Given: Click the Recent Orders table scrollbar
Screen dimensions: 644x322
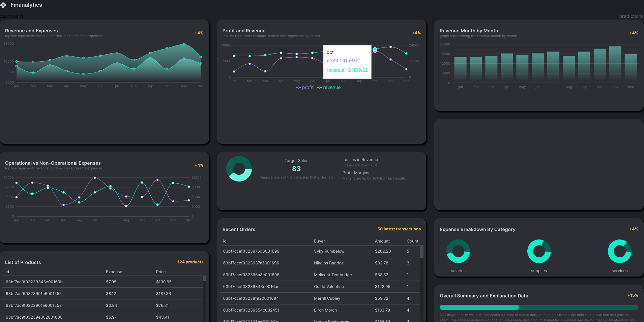Looking at the screenshot, I should coord(421,252).
